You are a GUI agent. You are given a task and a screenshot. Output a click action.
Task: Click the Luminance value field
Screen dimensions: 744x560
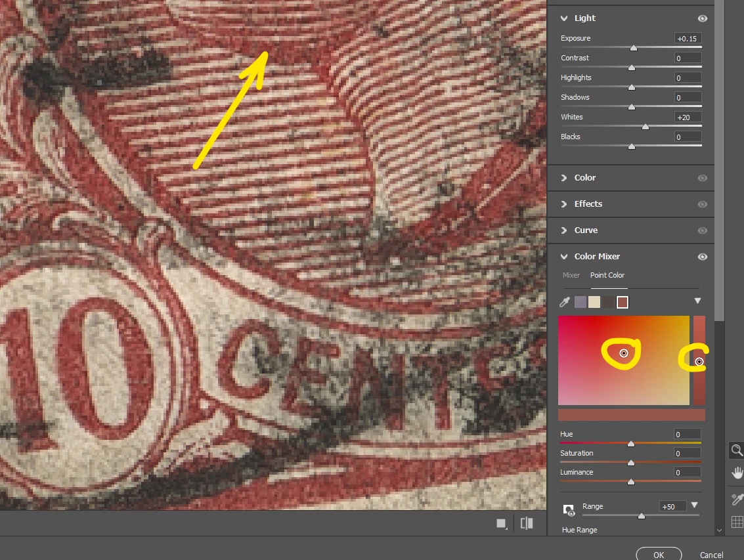[x=687, y=472]
